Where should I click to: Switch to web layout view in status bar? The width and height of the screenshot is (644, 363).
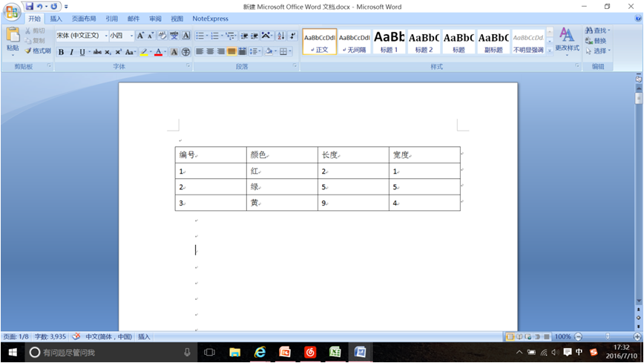[528, 337]
